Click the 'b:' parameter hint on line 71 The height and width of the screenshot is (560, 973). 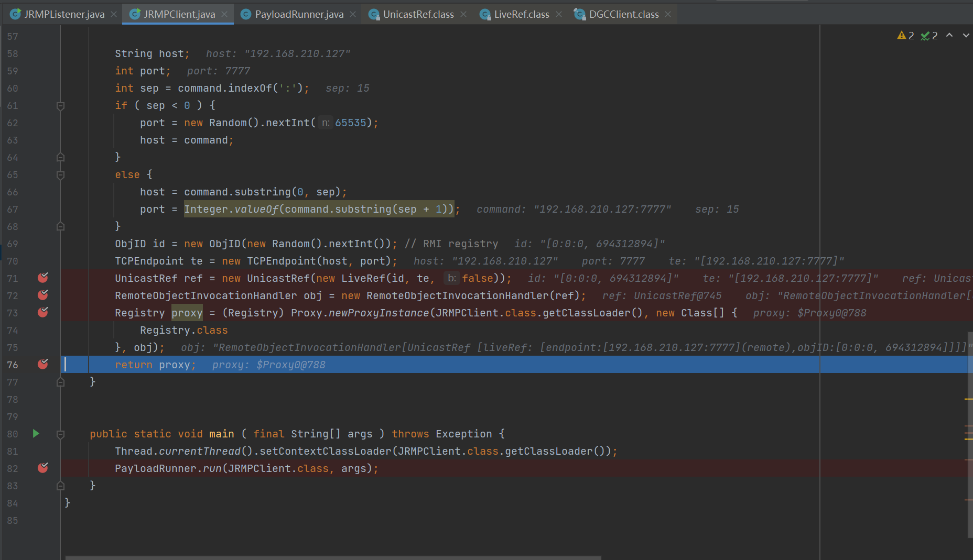[452, 278]
